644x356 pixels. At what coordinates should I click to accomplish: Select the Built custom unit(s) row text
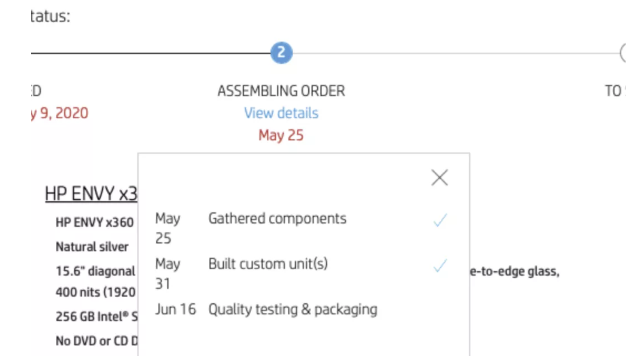pos(268,264)
